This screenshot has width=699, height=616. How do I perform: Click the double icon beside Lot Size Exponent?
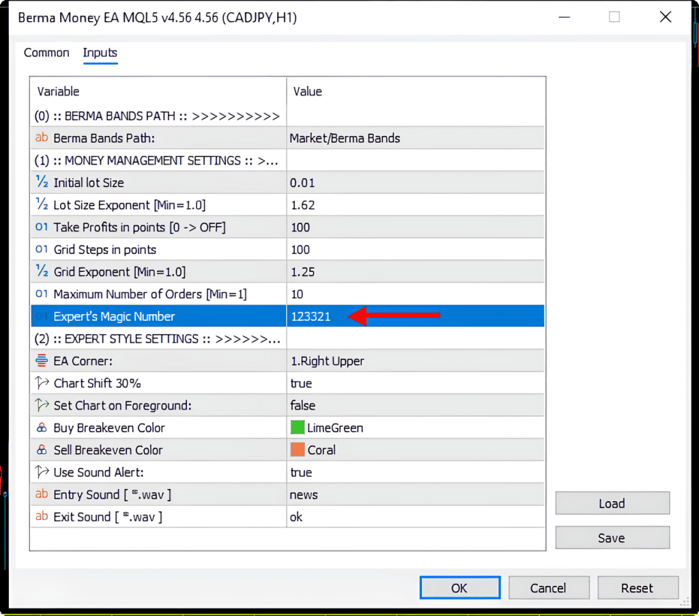click(x=42, y=205)
